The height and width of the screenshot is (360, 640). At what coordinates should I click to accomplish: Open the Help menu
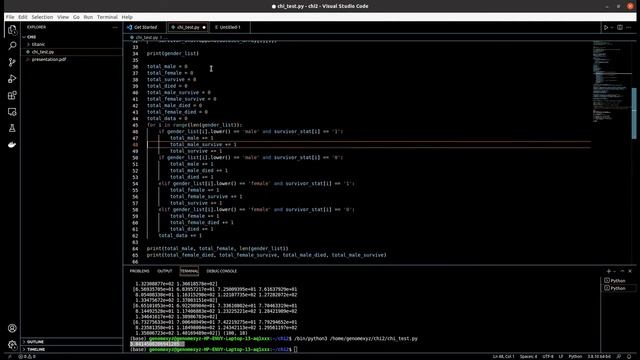127,17
